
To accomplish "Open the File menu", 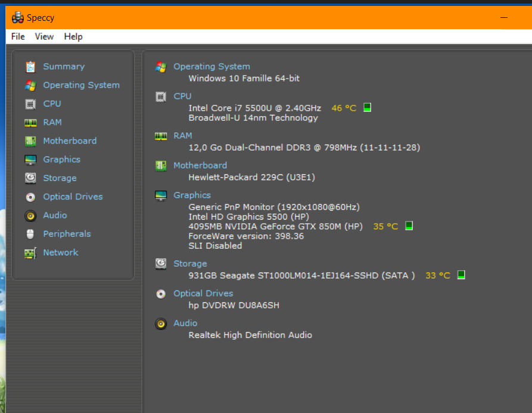I will tap(18, 36).
